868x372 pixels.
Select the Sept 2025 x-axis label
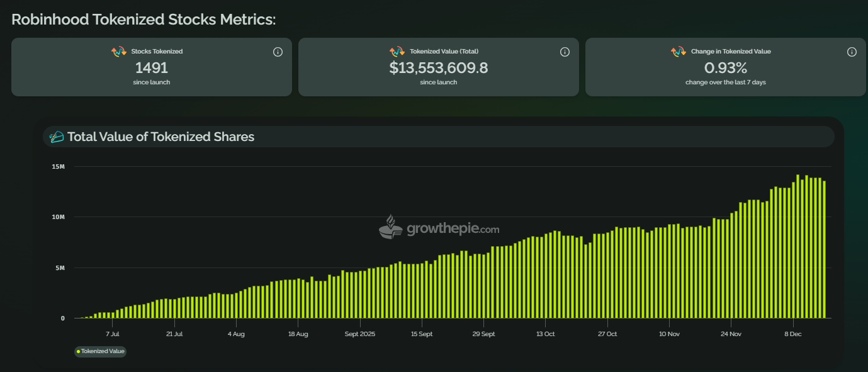point(360,334)
